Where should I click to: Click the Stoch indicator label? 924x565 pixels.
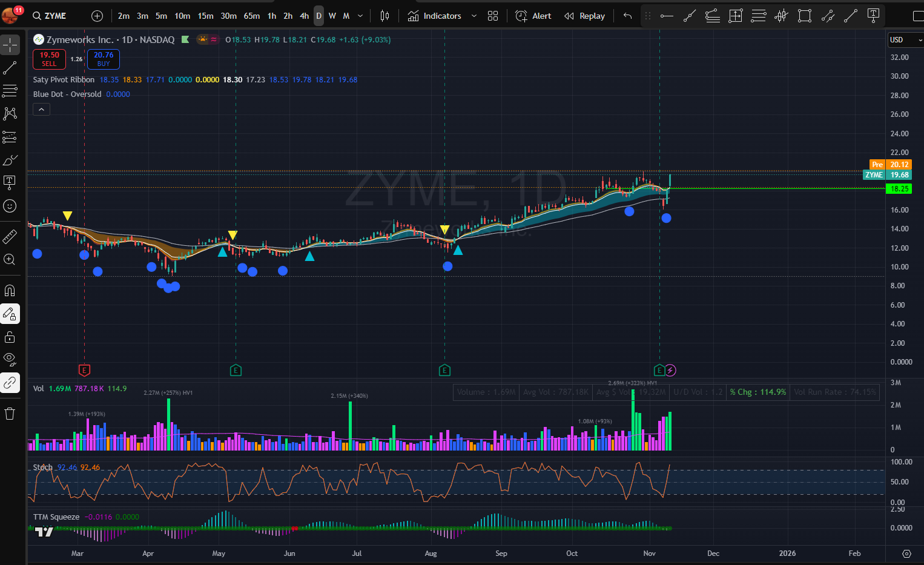pos(43,468)
